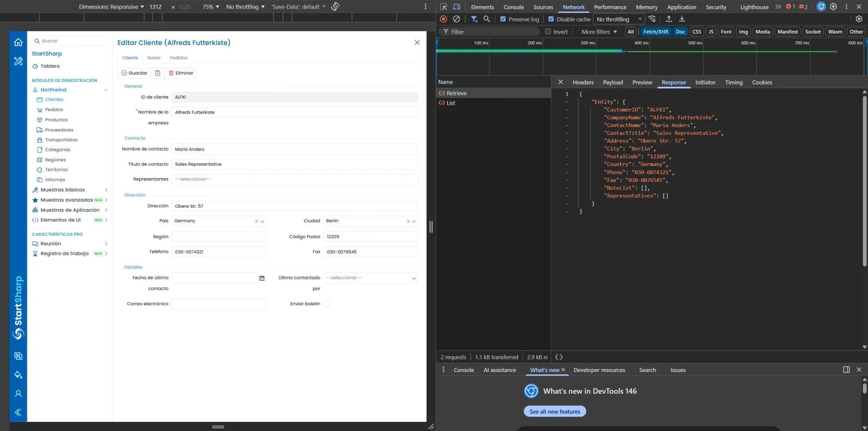Open the No throttling dropdown
Screen dimensions: 868x431
coord(618,19)
